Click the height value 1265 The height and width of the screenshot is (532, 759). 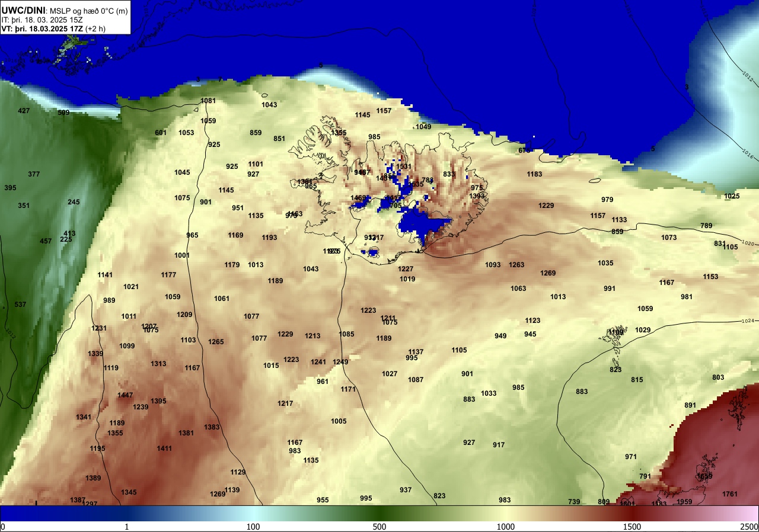(216, 342)
